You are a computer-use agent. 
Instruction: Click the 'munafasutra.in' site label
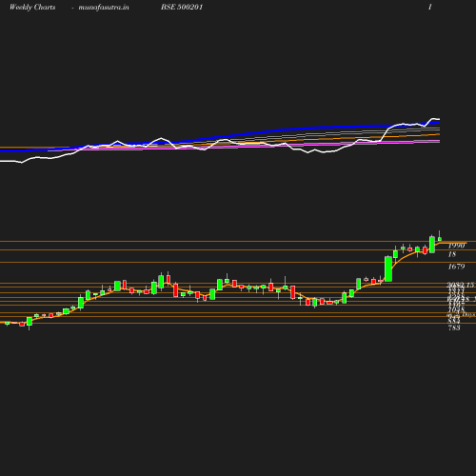pyautogui.click(x=104, y=7)
